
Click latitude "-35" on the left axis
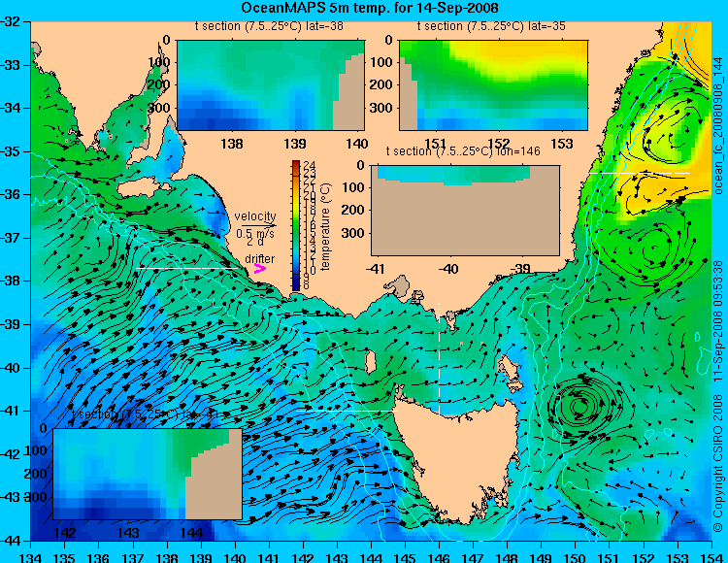11,151
